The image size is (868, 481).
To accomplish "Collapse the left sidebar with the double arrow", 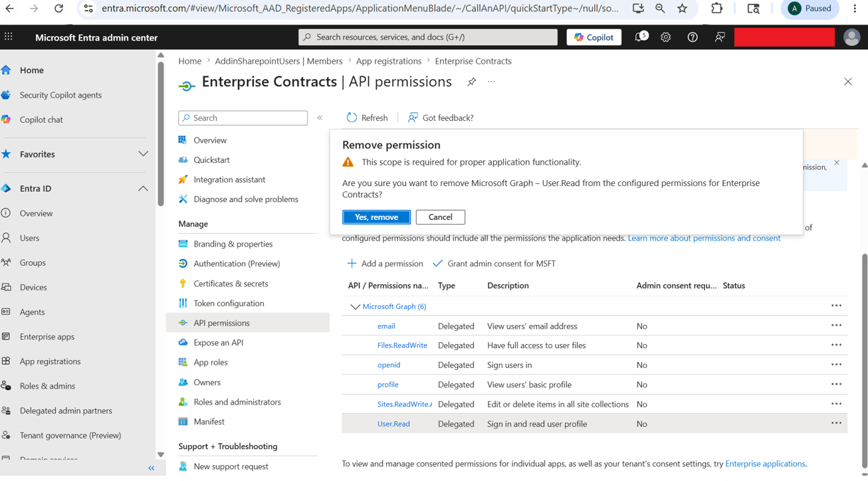I will pyautogui.click(x=152, y=468).
